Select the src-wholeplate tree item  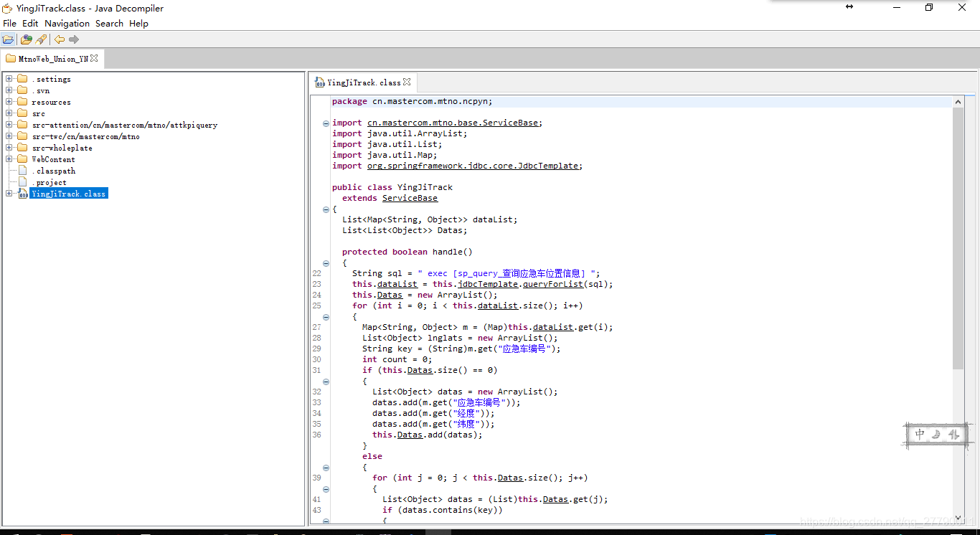tap(62, 148)
